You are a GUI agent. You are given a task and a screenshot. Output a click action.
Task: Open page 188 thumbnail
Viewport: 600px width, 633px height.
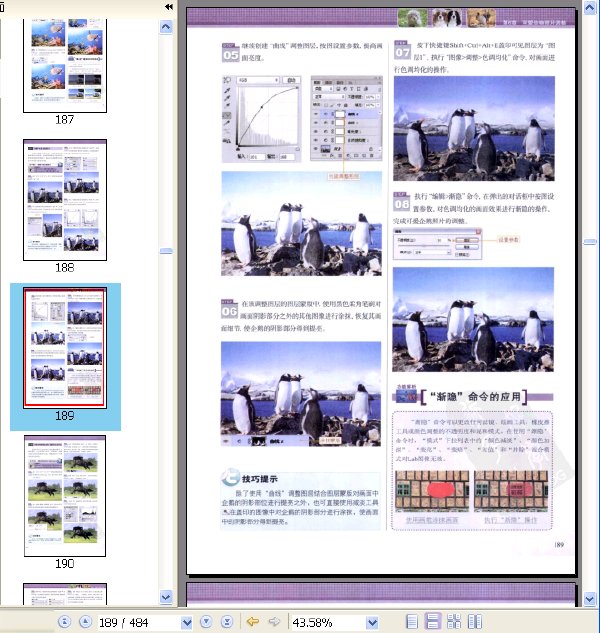point(65,200)
